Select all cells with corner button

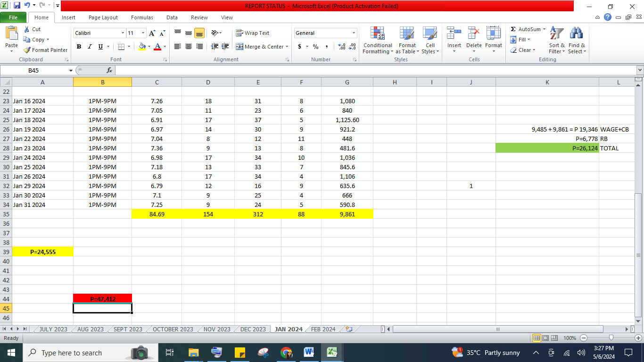pyautogui.click(x=6, y=82)
